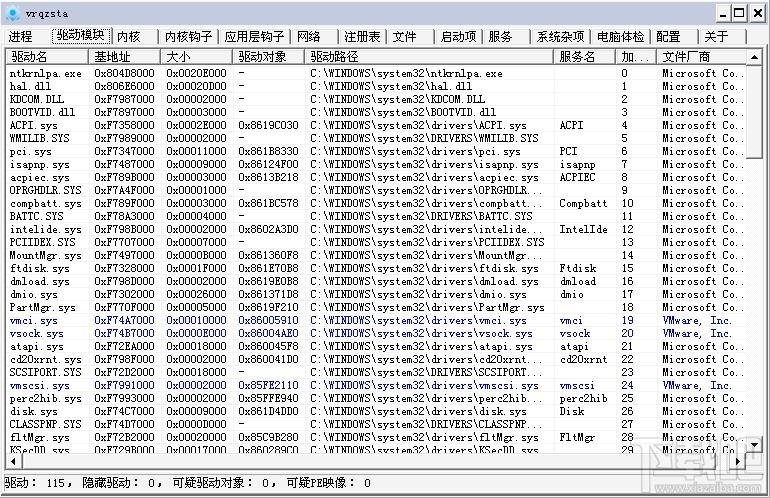Open the 网络 tab
Screen dimensions: 770x498
coord(309,36)
